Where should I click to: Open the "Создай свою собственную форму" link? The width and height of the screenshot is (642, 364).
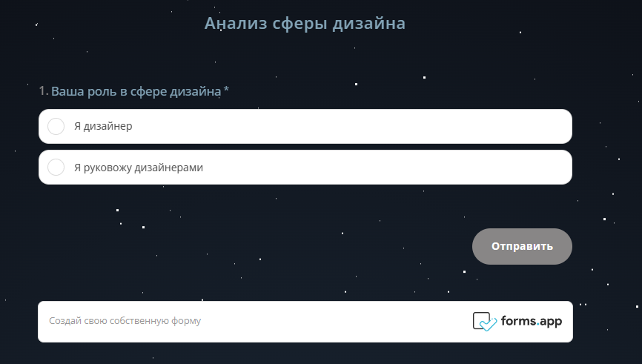[x=125, y=322]
